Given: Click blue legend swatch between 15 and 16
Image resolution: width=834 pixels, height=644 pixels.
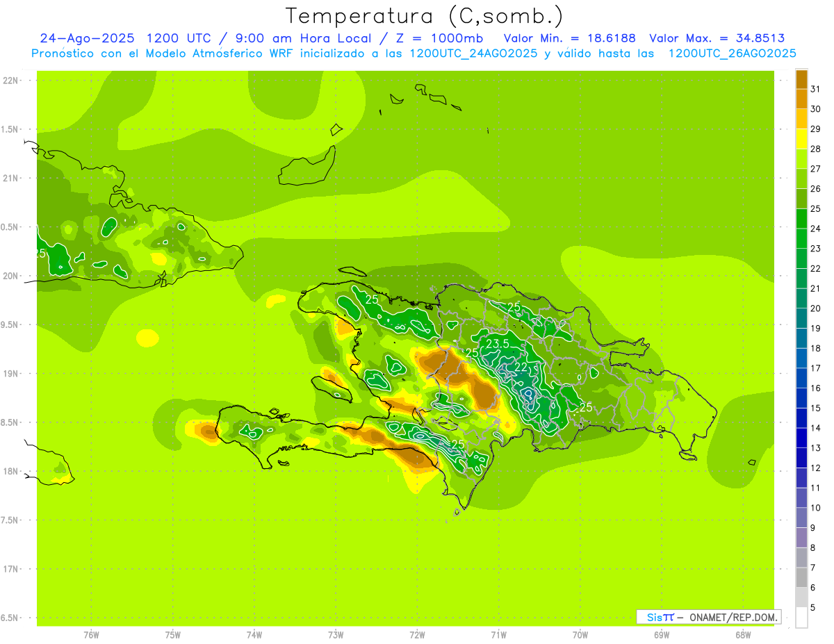Looking at the screenshot, I should (801, 398).
